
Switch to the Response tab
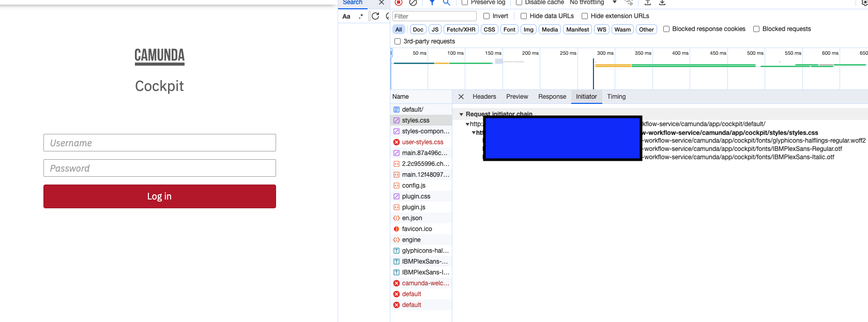[x=552, y=97]
